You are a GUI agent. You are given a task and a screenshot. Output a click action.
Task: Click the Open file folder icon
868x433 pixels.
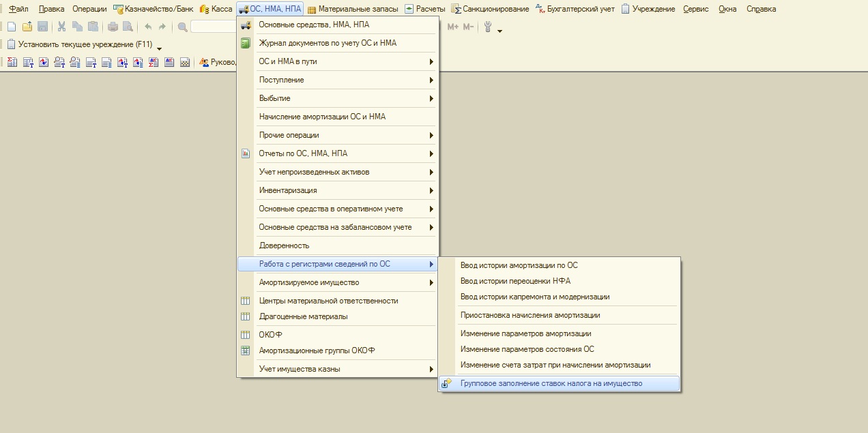(27, 27)
